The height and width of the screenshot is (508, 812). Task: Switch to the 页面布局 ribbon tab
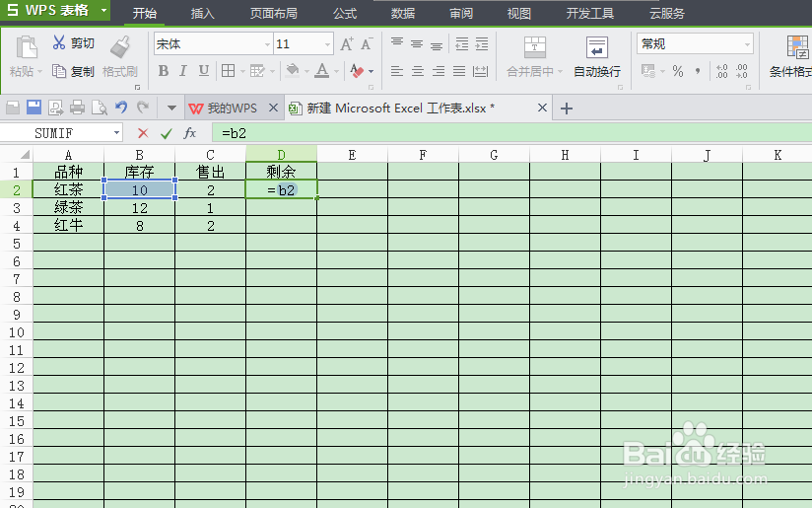pos(273,13)
